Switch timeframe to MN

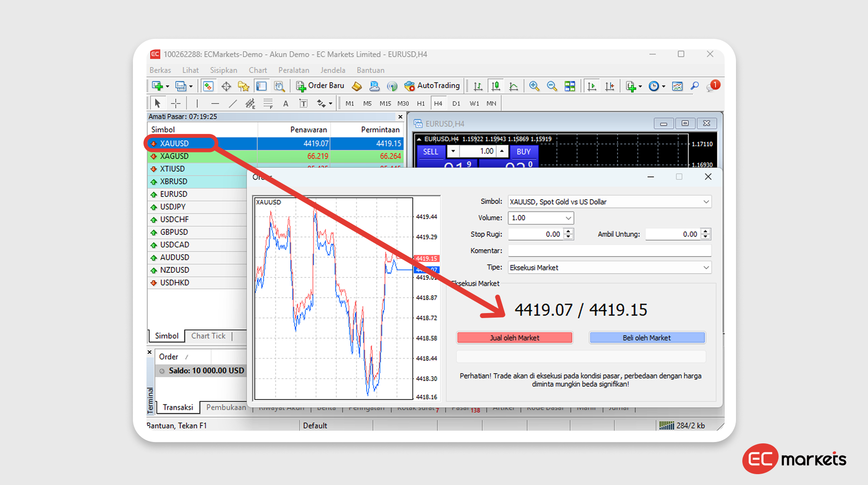[x=491, y=104]
